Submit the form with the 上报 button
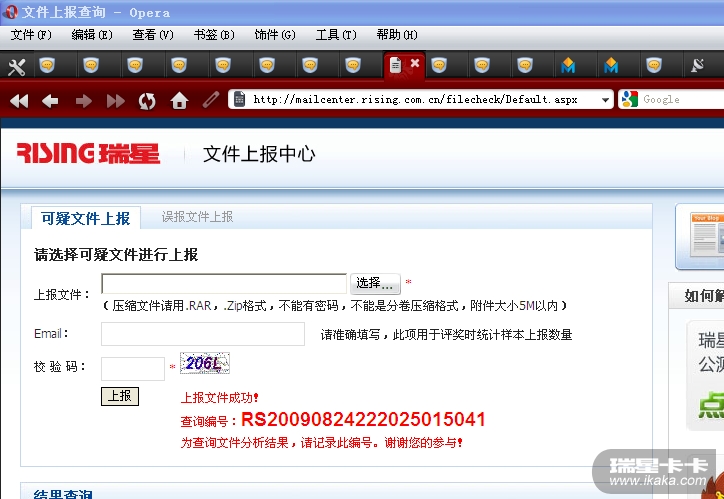 120,396
